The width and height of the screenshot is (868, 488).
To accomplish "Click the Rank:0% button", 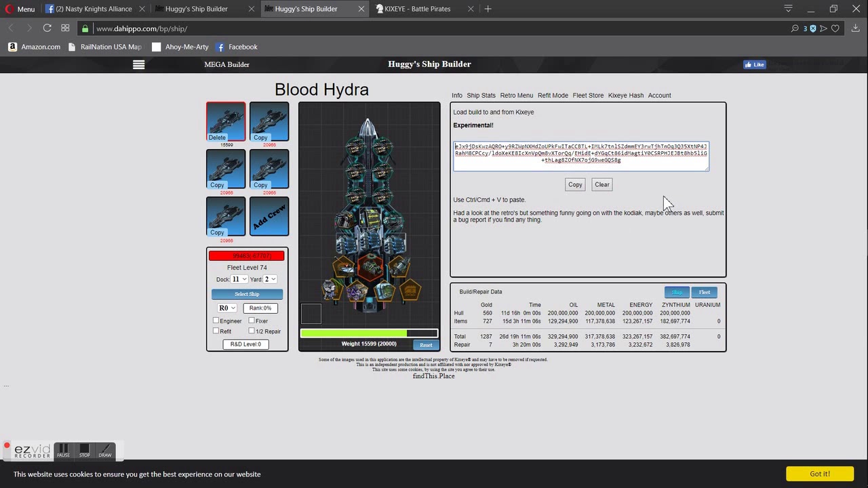I will (260, 308).
